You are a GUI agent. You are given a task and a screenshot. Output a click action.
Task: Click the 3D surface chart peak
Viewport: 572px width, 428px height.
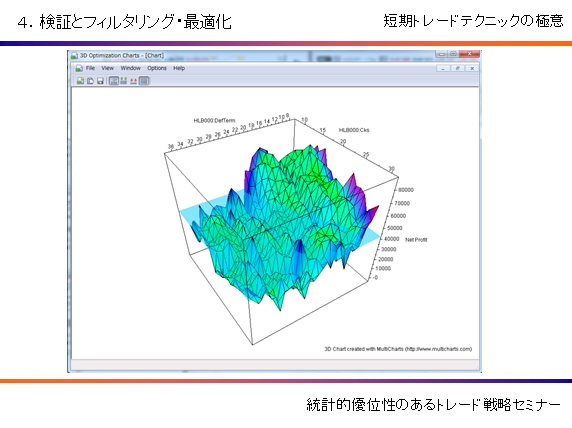[x=260, y=150]
